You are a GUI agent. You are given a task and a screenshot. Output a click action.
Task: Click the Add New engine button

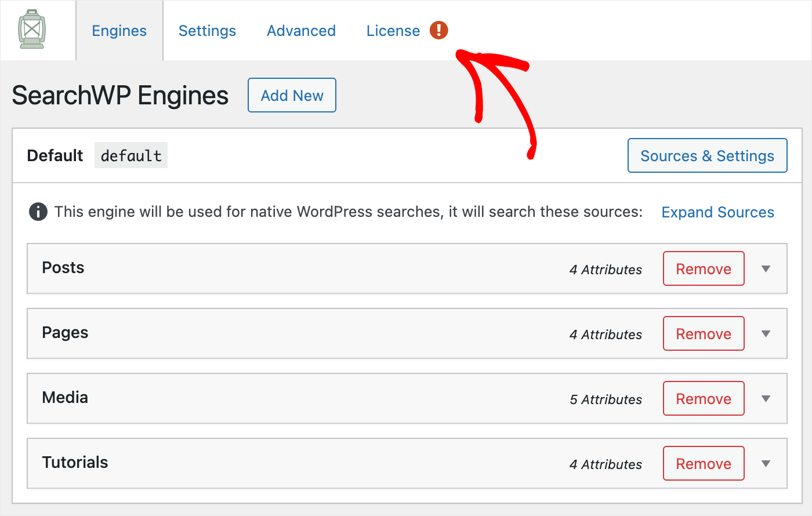click(x=292, y=95)
